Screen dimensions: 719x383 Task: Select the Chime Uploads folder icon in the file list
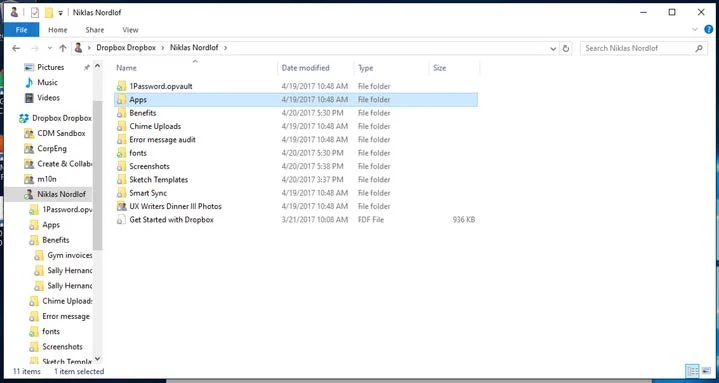pos(122,126)
